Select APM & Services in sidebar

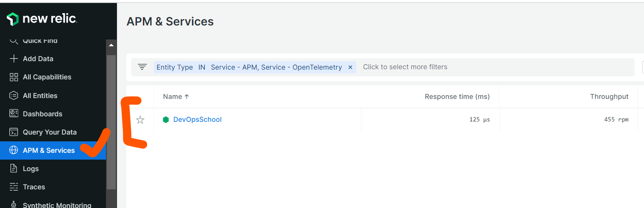tap(49, 150)
